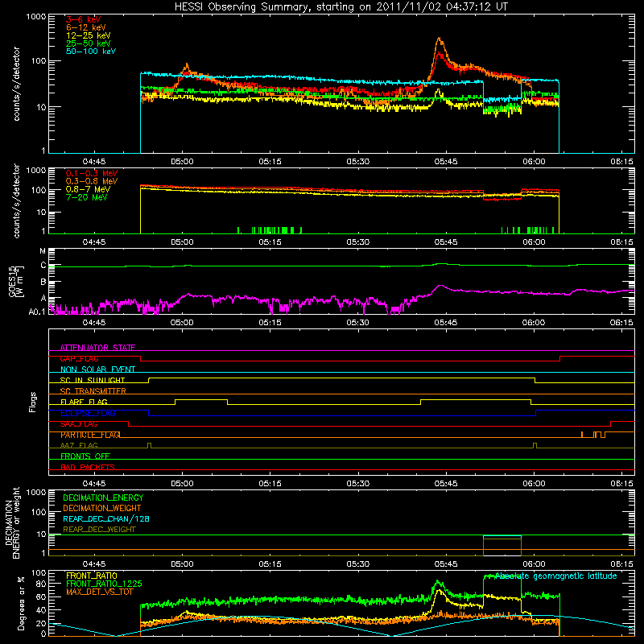Click the 04:45 tick under the MeV plot
Image resolution: width=644 pixels, height=644 pixels.
click(94, 242)
